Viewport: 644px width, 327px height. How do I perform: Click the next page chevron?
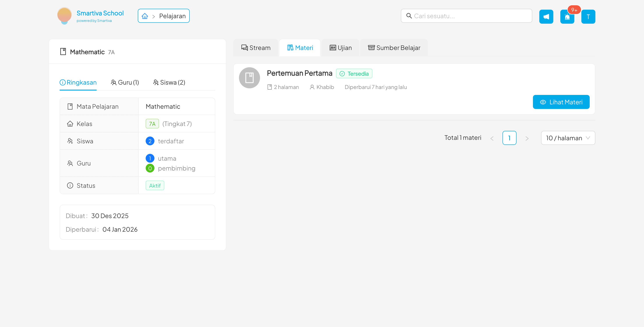527,138
